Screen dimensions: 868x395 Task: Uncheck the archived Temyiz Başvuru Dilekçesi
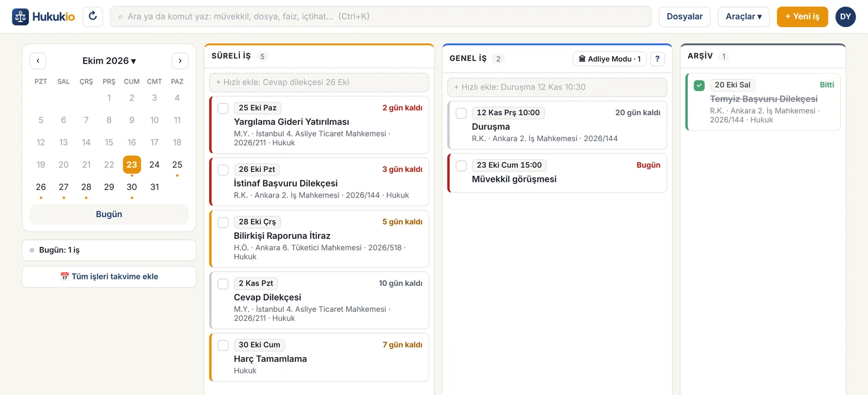pyautogui.click(x=699, y=85)
